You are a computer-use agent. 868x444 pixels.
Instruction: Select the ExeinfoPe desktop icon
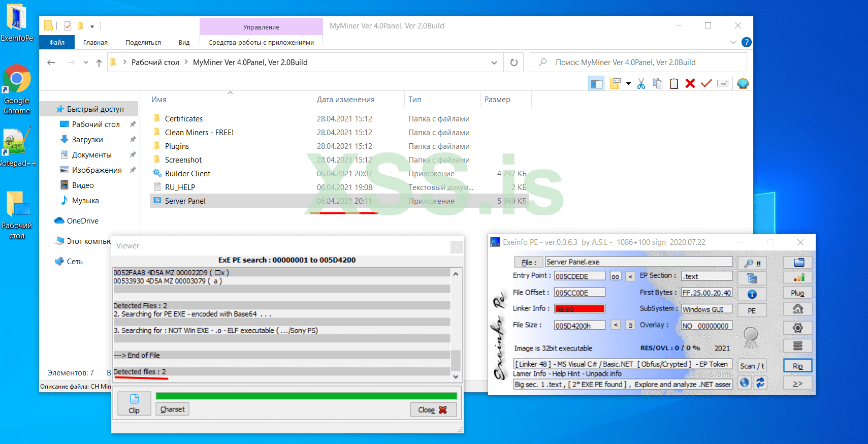click(17, 23)
